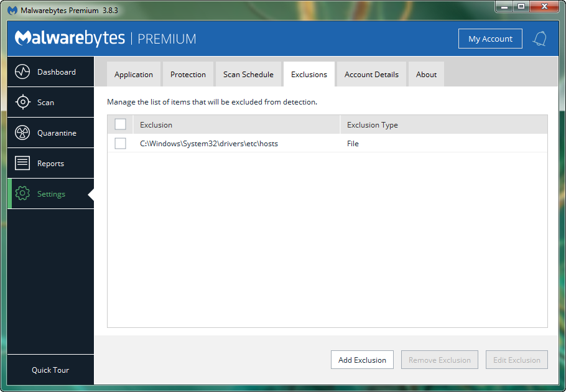Click the 'File' exclusion type cell
This screenshot has height=392, width=566.
pyautogui.click(x=353, y=144)
